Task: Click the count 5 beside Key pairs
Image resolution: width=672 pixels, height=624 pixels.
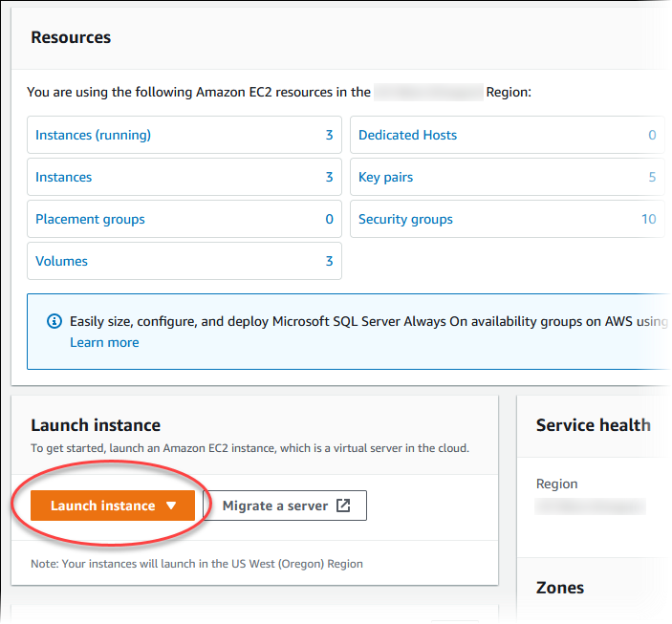Action: tap(652, 177)
